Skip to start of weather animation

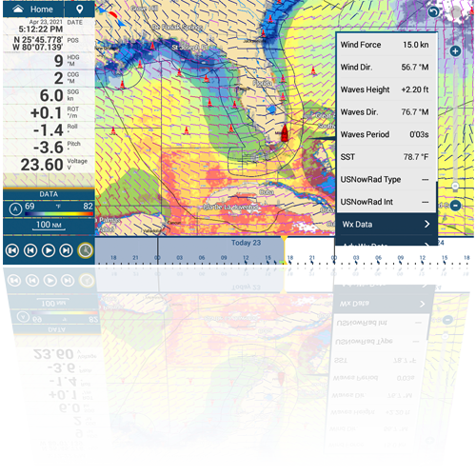12,250
